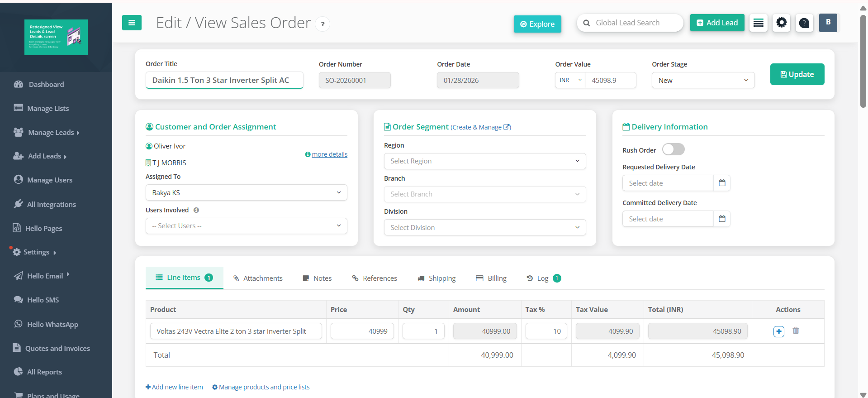Open the settings gear icon in header
Screen dimensions: 868x398
(781, 23)
